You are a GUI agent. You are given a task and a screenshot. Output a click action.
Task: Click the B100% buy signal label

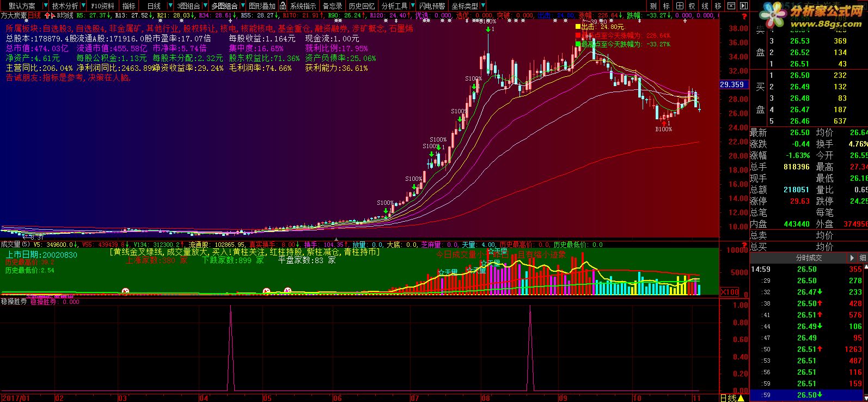point(664,129)
